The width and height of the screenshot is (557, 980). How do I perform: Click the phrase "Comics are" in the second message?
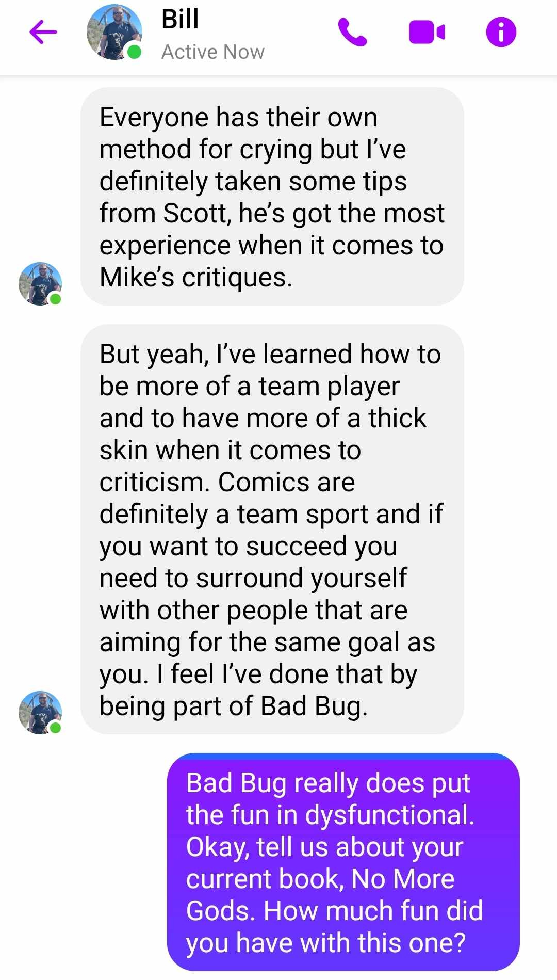click(x=287, y=482)
